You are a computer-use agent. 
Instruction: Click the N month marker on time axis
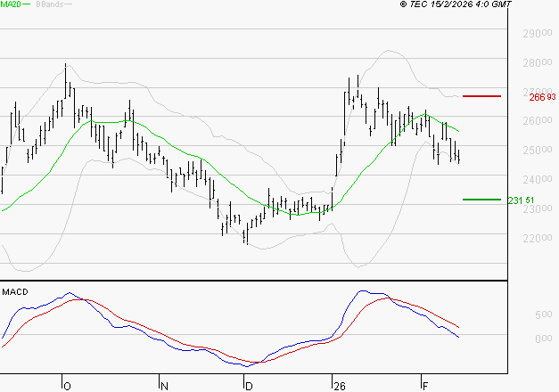click(164, 386)
